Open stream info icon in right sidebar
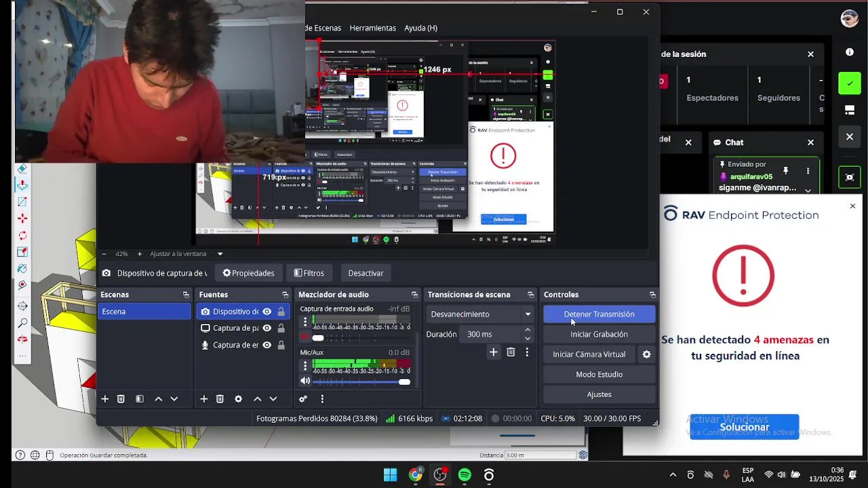Screen dimensions: 868x488 pyautogui.click(x=850, y=52)
